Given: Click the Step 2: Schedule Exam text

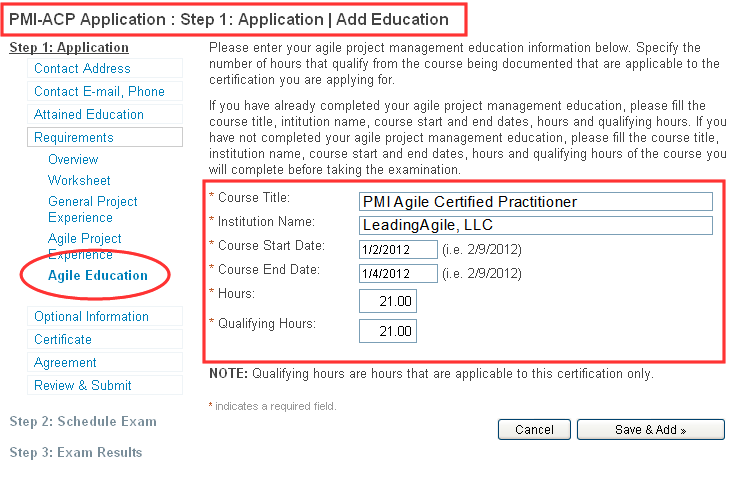Looking at the screenshot, I should point(83,421).
